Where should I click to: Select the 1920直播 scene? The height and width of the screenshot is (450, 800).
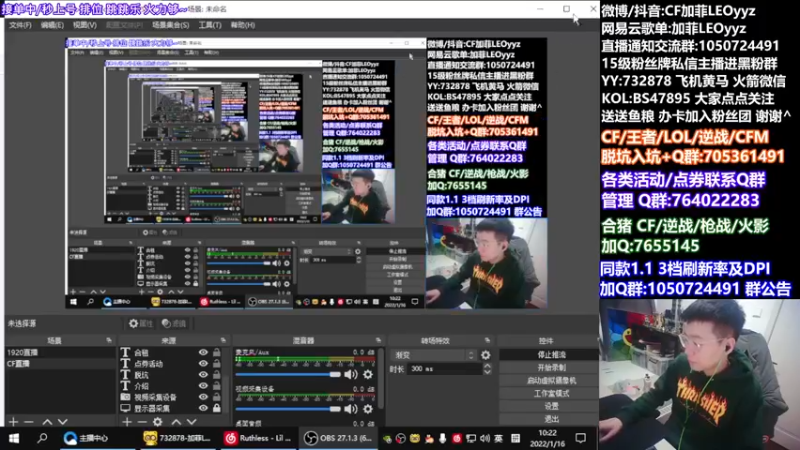pos(60,353)
